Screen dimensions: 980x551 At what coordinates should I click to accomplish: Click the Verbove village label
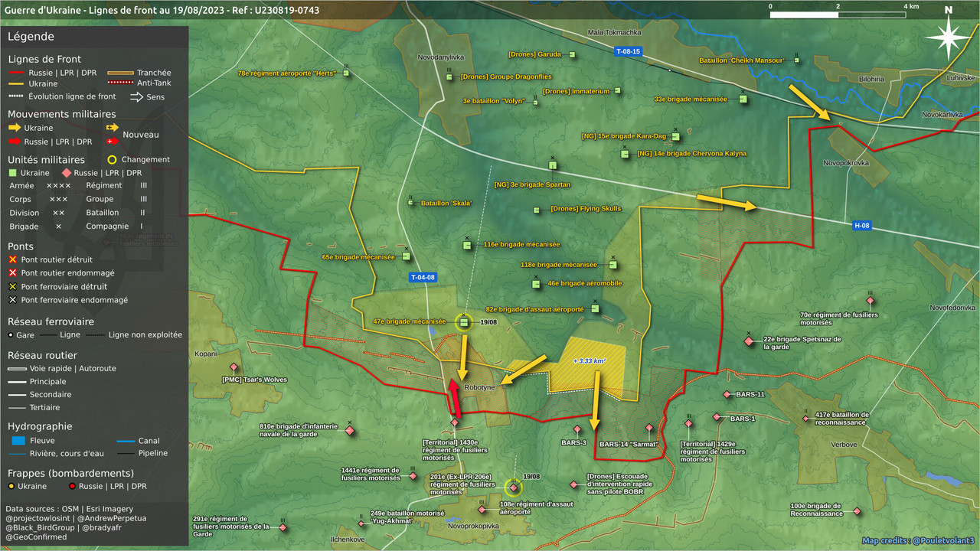(x=844, y=445)
